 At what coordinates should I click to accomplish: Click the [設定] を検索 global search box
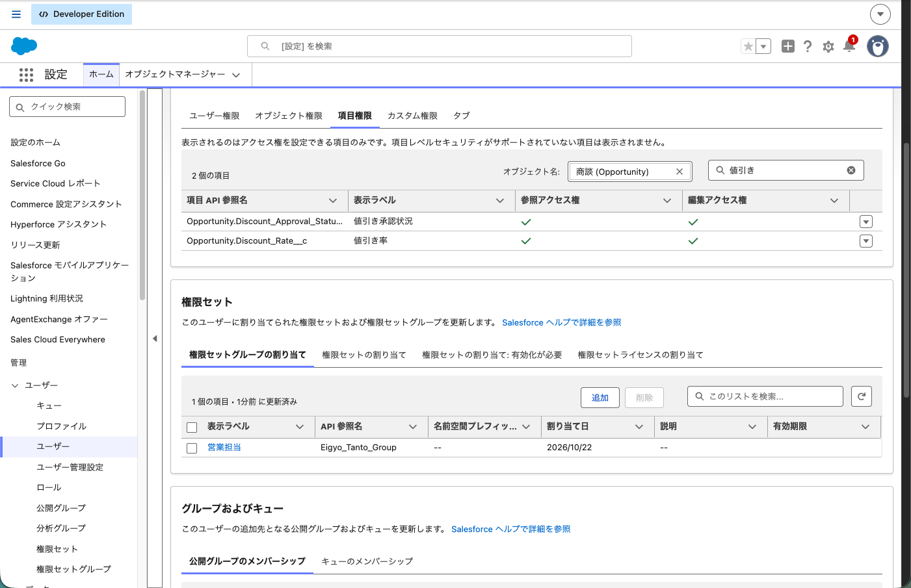(440, 46)
